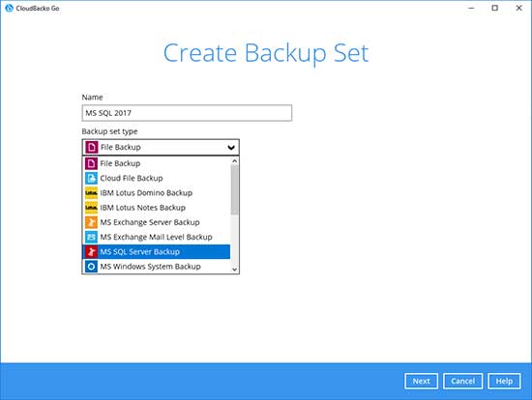Select IBM Lotus Notes Backup option
Image resolution: width=532 pixels, height=400 pixels.
point(157,208)
